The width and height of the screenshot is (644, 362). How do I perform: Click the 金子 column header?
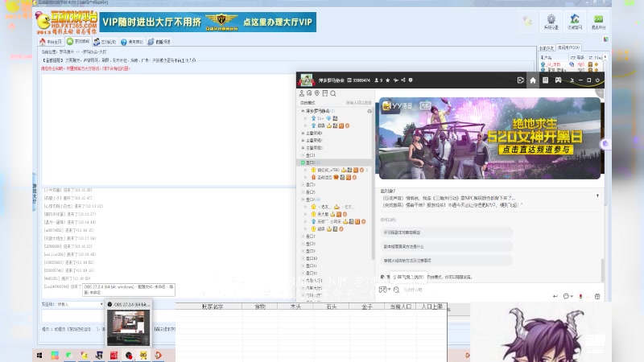click(x=367, y=306)
